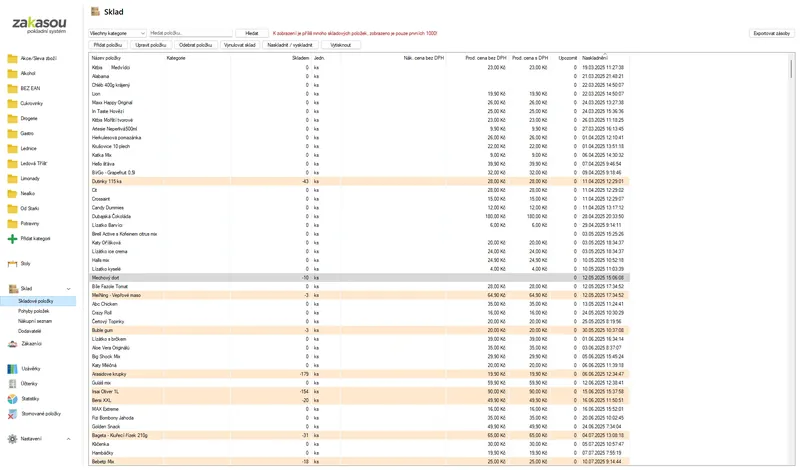Expand the Nastavení section chevron
This screenshot has height=470, width=800.
68,439
